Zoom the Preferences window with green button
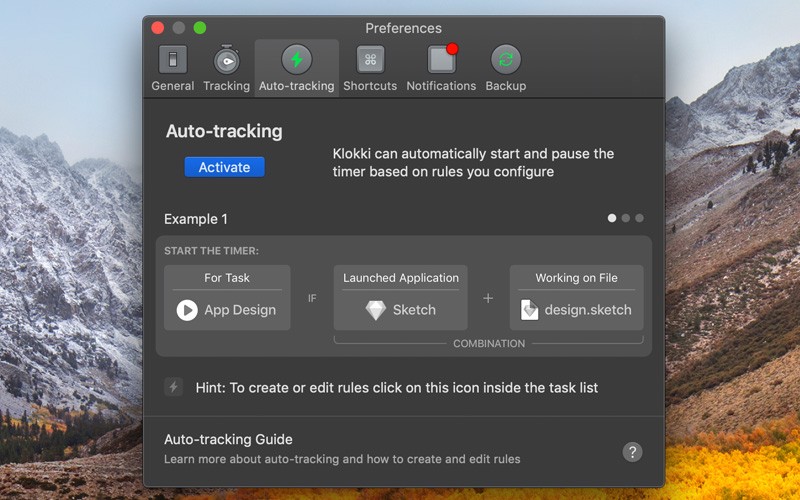Screen dimensions: 800x500 point(200,28)
